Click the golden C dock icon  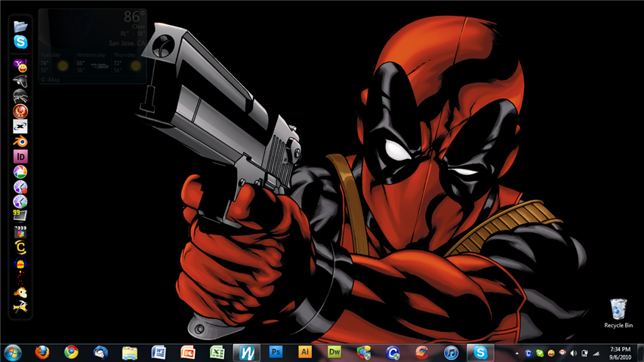20,247
